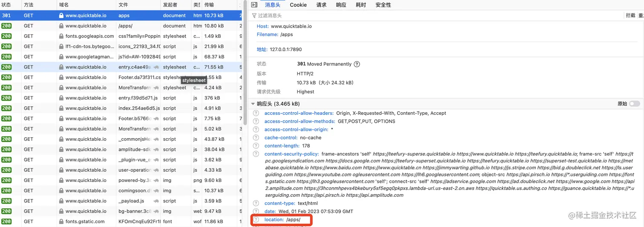Image resolution: width=644 pixels, height=227 pixels.
Task: Click the turtle icon in user-operation row
Action: pos(156,170)
